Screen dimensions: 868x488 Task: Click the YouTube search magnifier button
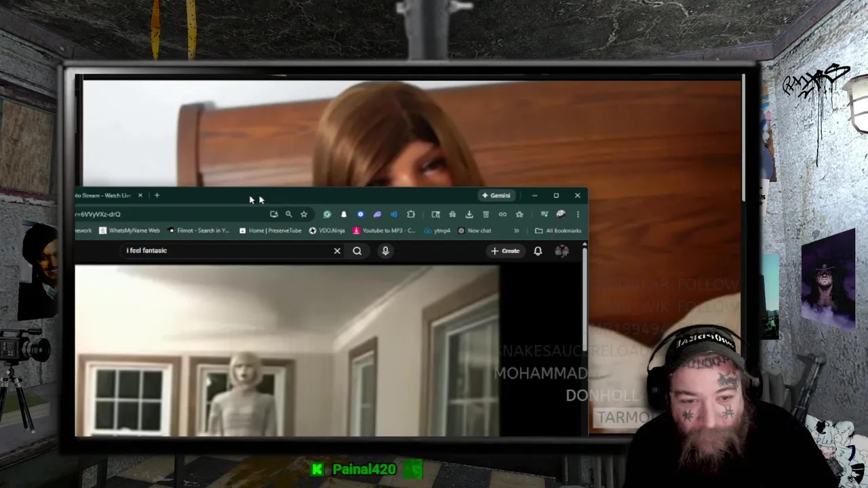point(357,251)
